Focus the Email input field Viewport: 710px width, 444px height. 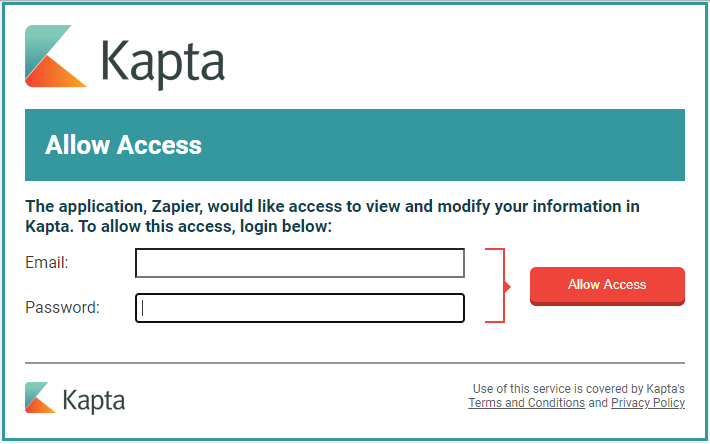click(x=300, y=263)
